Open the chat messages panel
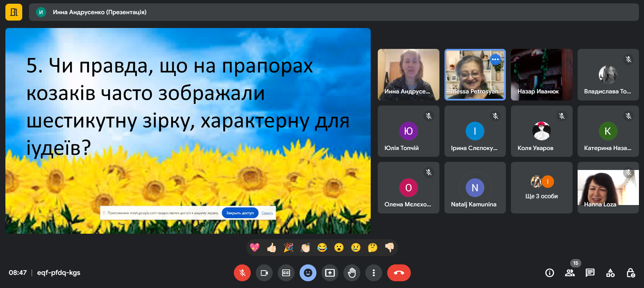Image resolution: width=644 pixels, height=288 pixels. (590, 273)
